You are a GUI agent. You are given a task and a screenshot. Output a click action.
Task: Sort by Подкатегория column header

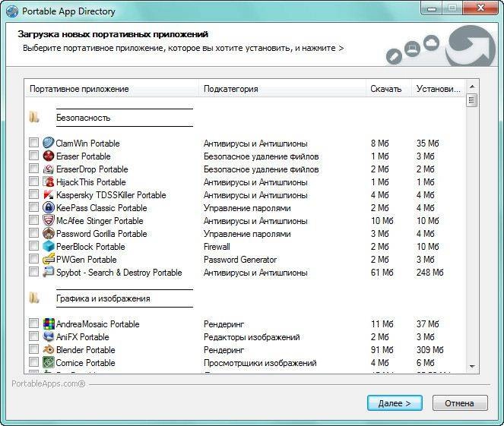(x=282, y=88)
